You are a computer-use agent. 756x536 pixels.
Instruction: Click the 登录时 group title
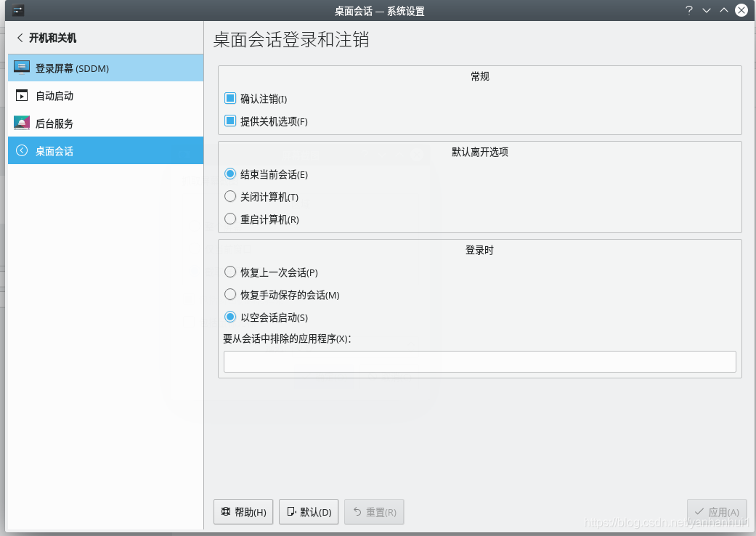pos(480,250)
